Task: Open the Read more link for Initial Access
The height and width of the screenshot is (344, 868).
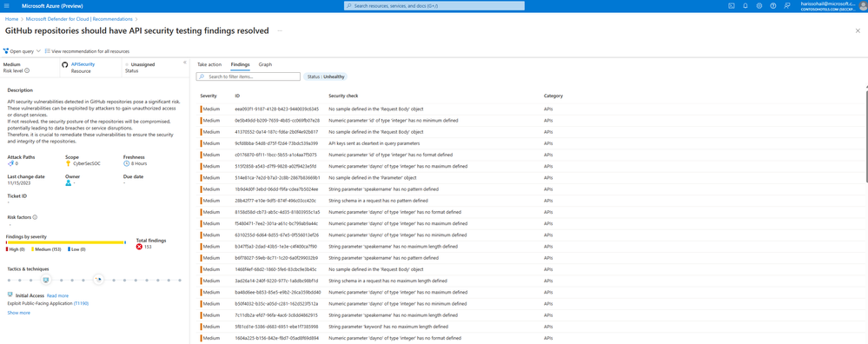Action: point(57,295)
